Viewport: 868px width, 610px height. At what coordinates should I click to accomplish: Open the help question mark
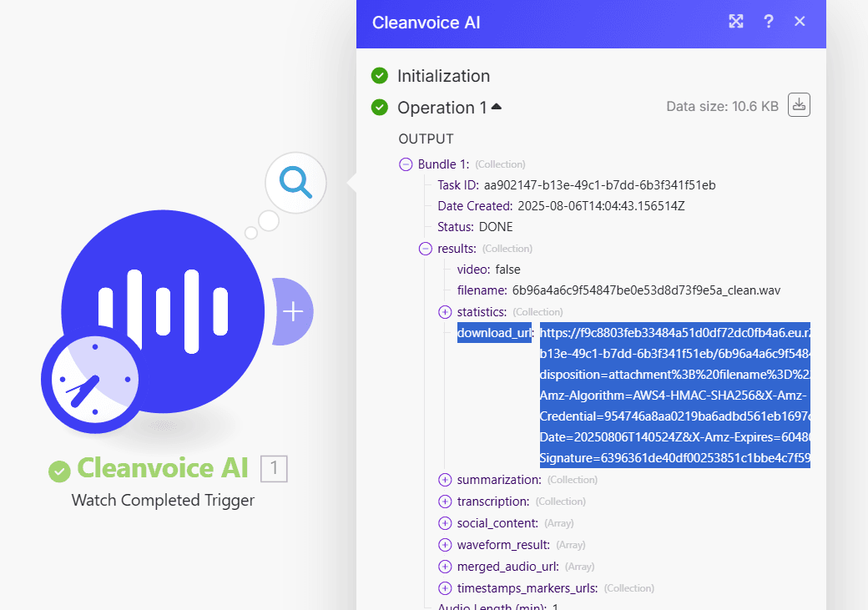pos(769,22)
